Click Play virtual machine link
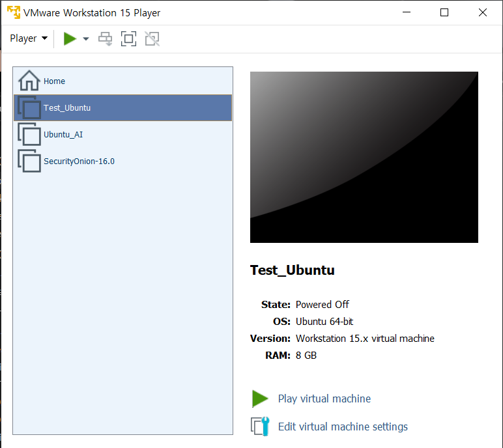This screenshot has height=448, width=503. tap(324, 399)
